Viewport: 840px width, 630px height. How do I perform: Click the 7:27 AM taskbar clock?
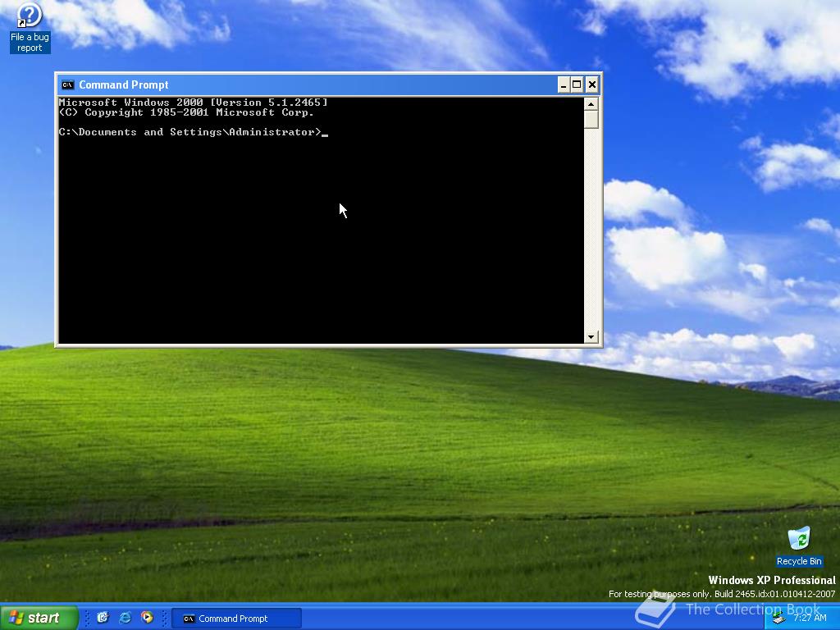pyautogui.click(x=810, y=618)
